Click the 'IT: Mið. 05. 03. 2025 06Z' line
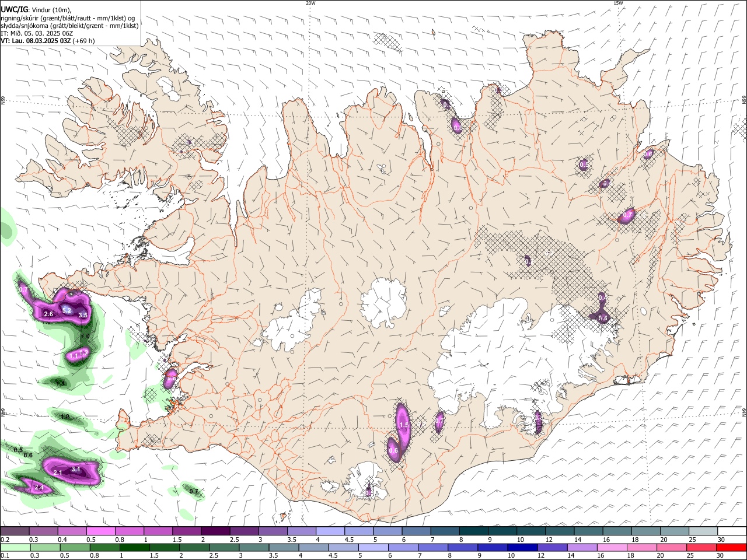 [36, 33]
